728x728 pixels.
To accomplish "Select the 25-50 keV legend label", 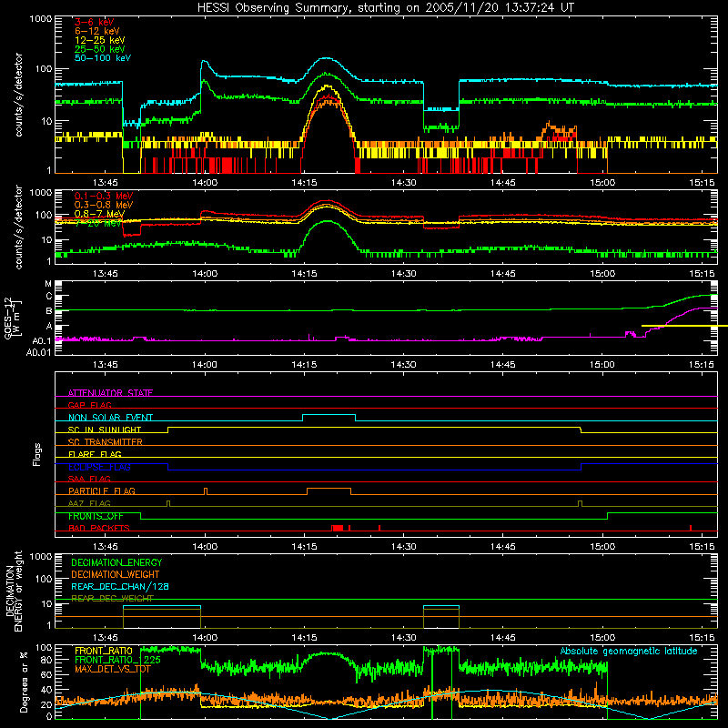I will (x=100, y=49).
